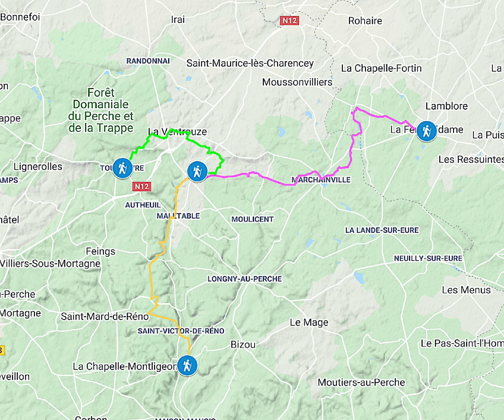The image size is (504, 420).
Task: Open the hiker marker at La Ferté-Vidame
Action: click(426, 131)
